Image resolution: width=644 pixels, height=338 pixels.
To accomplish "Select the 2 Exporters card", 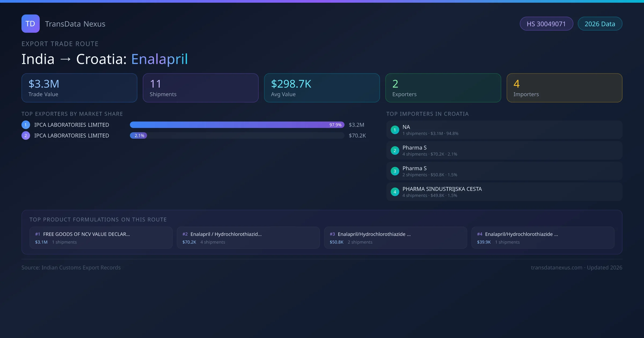I will point(443,88).
